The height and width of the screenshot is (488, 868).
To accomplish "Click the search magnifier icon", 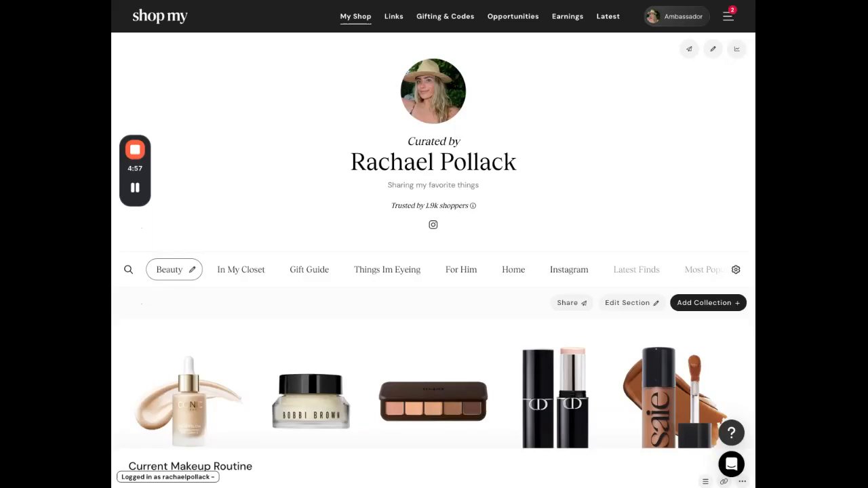I will (x=128, y=270).
